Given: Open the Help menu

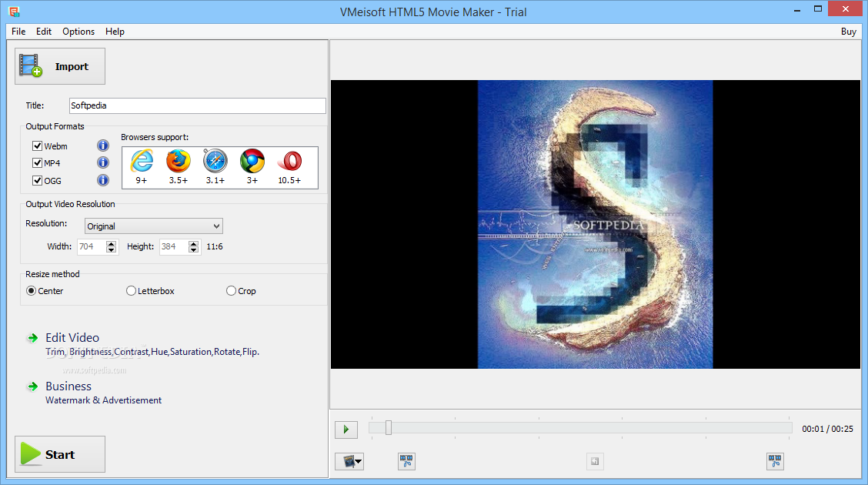Looking at the screenshot, I should tap(115, 32).
